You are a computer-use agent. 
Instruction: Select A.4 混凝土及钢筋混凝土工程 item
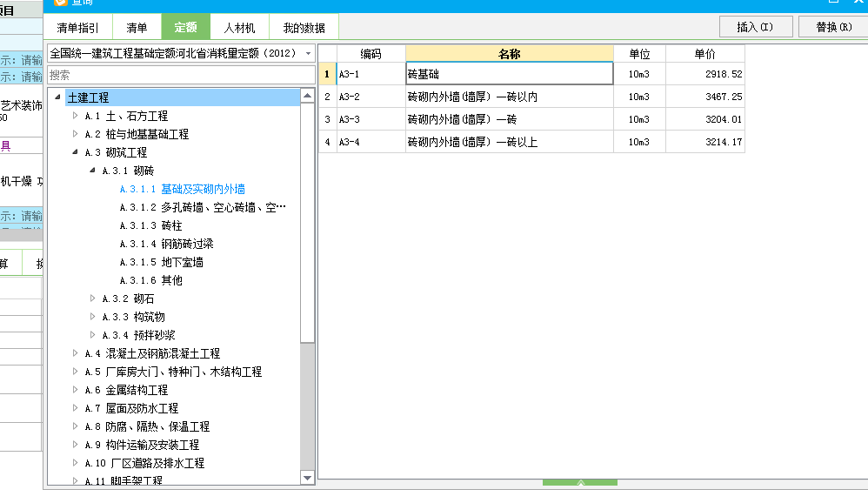tap(152, 353)
